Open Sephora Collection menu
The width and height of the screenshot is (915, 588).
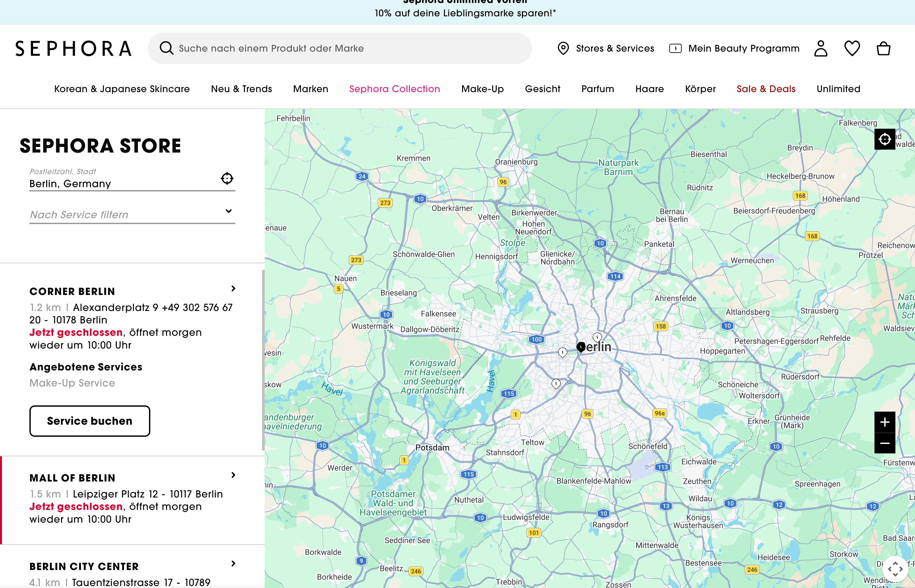pos(394,89)
